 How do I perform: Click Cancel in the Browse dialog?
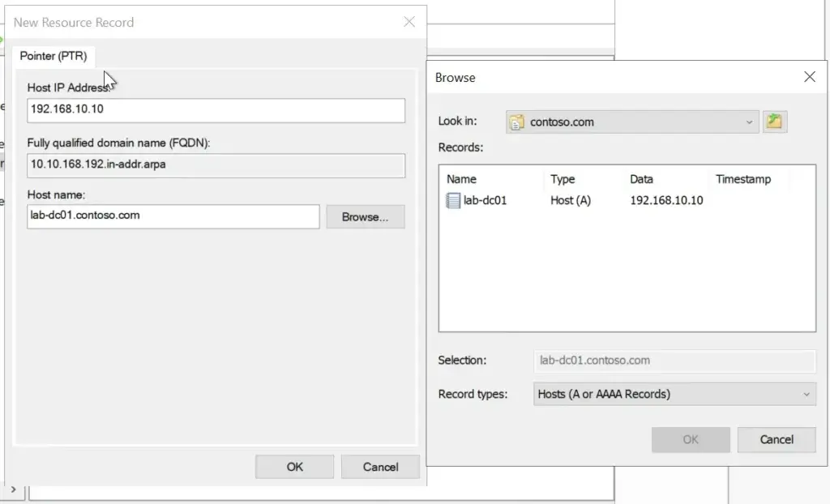tap(776, 439)
